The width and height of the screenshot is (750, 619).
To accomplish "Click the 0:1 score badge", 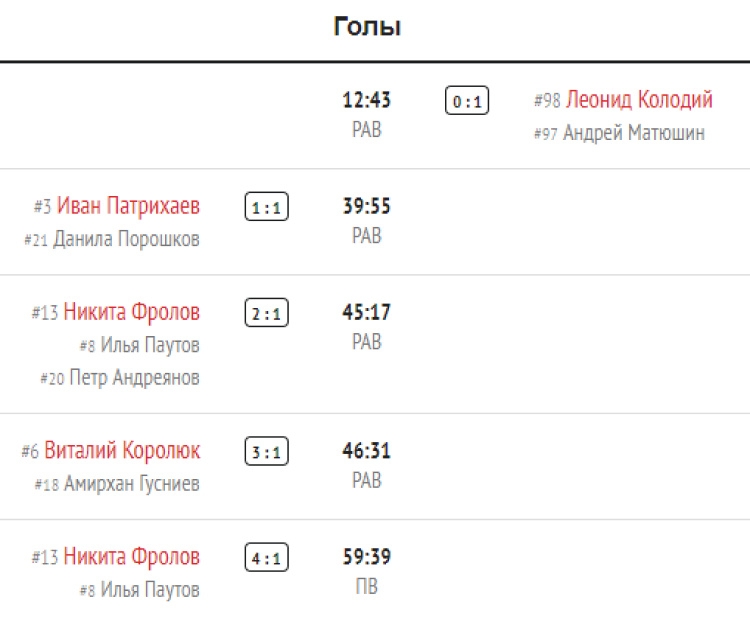I will pyautogui.click(x=466, y=101).
